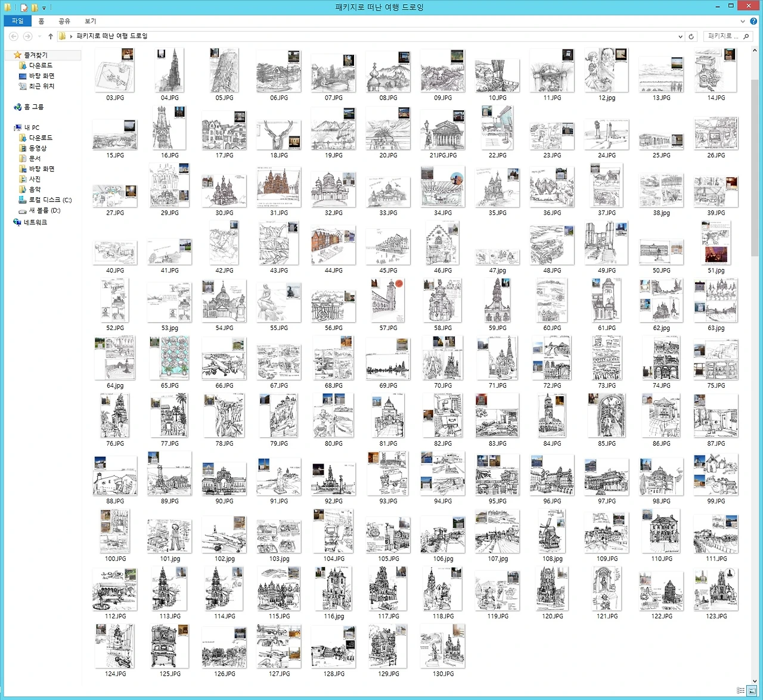Switch to details view using the status bar icon
The width and height of the screenshot is (763, 700).
[741, 691]
